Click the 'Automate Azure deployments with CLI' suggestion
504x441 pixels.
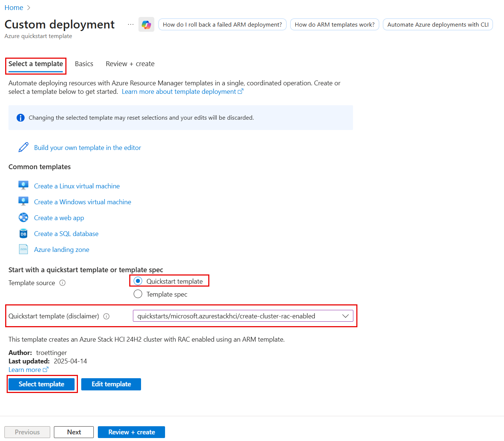pyautogui.click(x=438, y=24)
